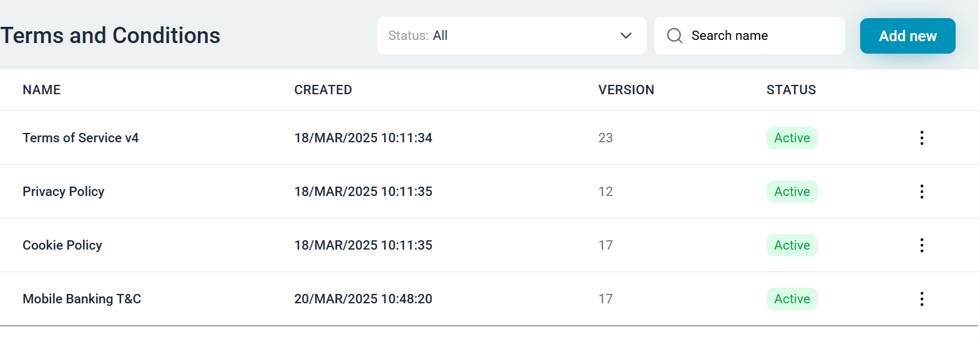Click the Active badge for Mobile Banking T&C
This screenshot has height=337, width=980.
791,299
